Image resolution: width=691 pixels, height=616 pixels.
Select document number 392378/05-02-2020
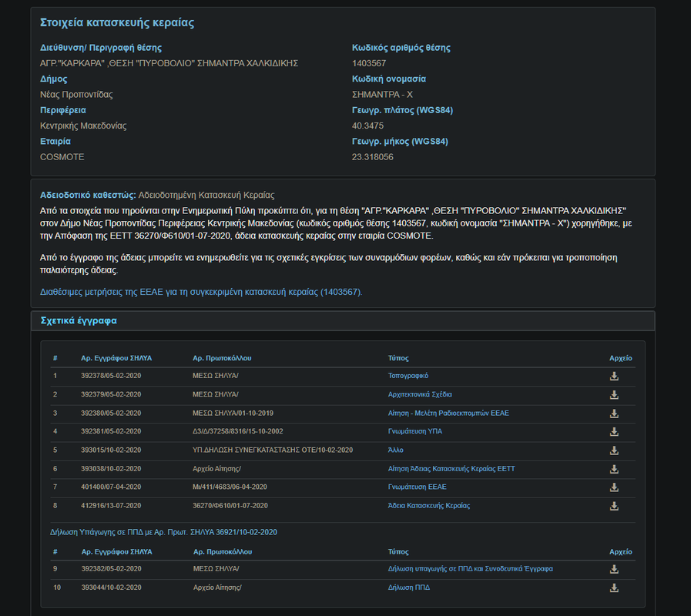[x=111, y=376]
